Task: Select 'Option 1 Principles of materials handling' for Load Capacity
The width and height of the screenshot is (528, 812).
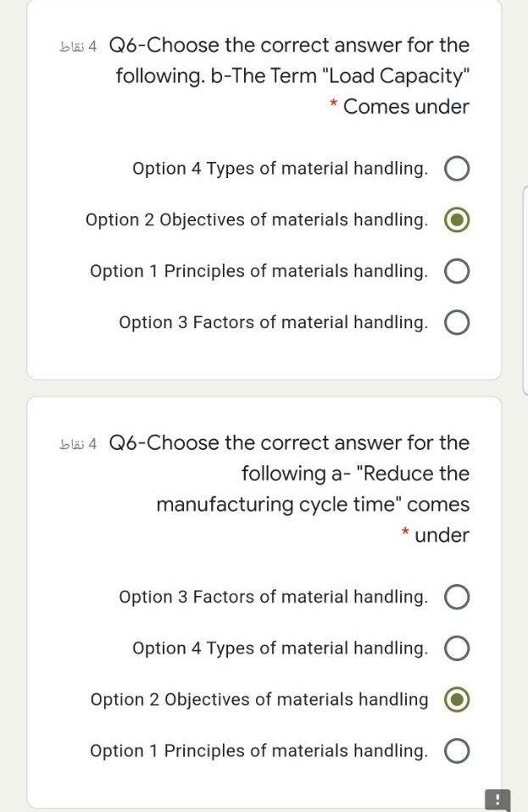Action: coord(456,270)
